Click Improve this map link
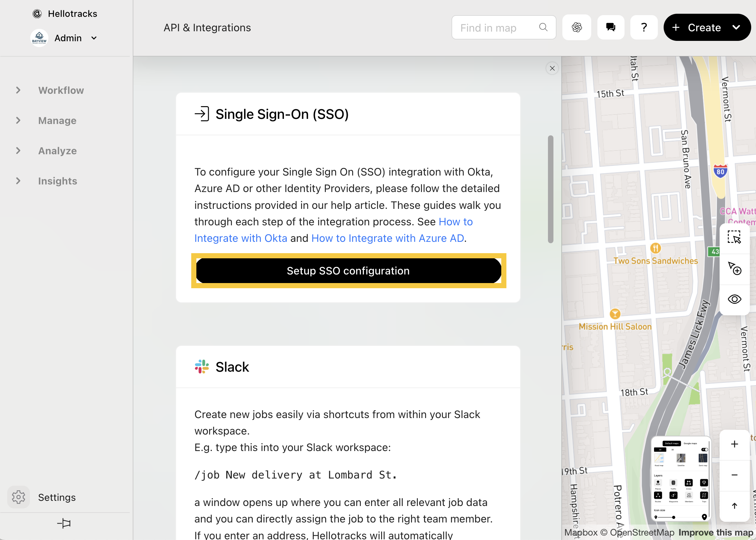 pos(716,532)
